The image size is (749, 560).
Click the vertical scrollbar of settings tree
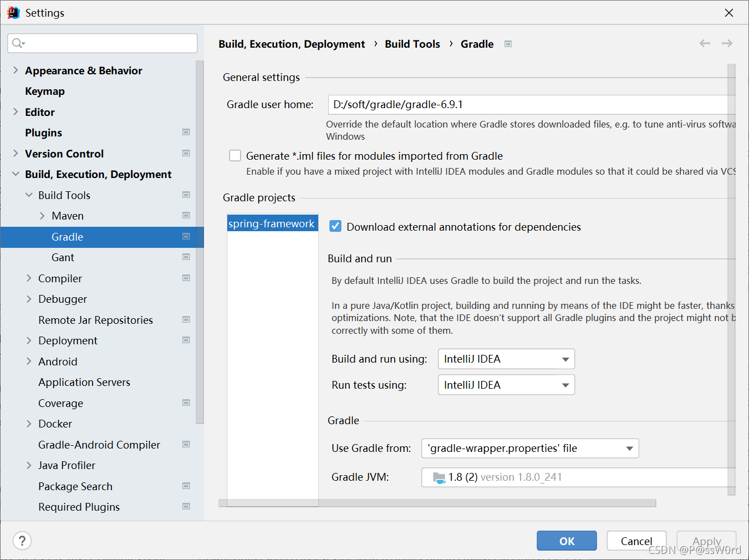point(200,242)
